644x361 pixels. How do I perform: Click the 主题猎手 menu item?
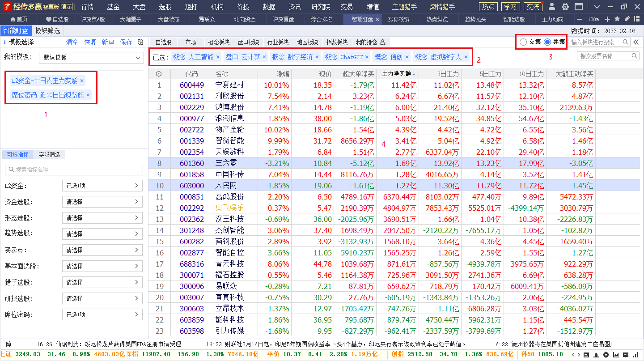[x=404, y=7]
